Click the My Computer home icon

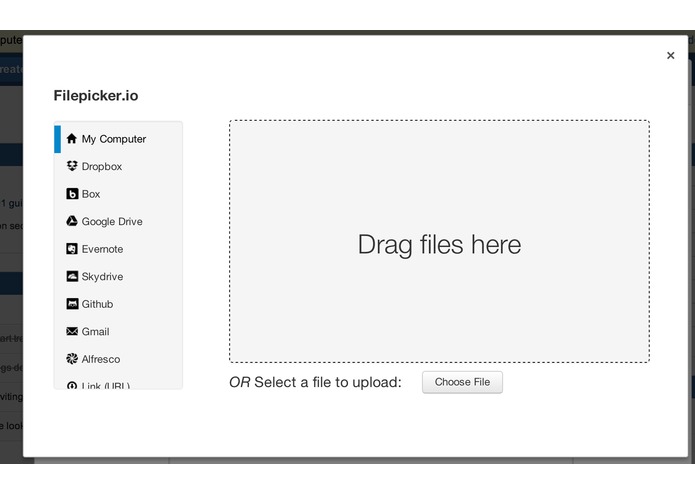click(72, 139)
